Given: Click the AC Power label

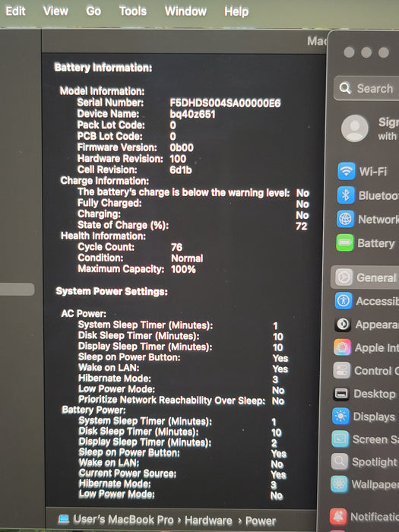Looking at the screenshot, I should (x=84, y=313).
